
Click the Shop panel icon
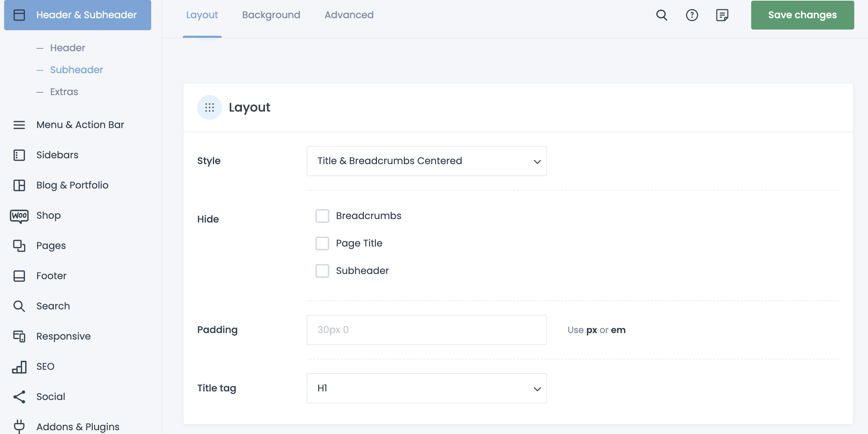point(19,215)
